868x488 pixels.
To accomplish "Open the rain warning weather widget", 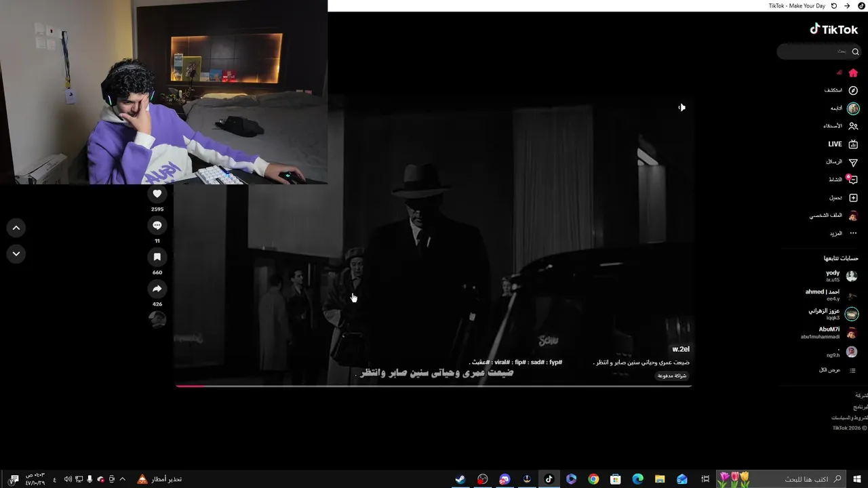I will coord(159,479).
